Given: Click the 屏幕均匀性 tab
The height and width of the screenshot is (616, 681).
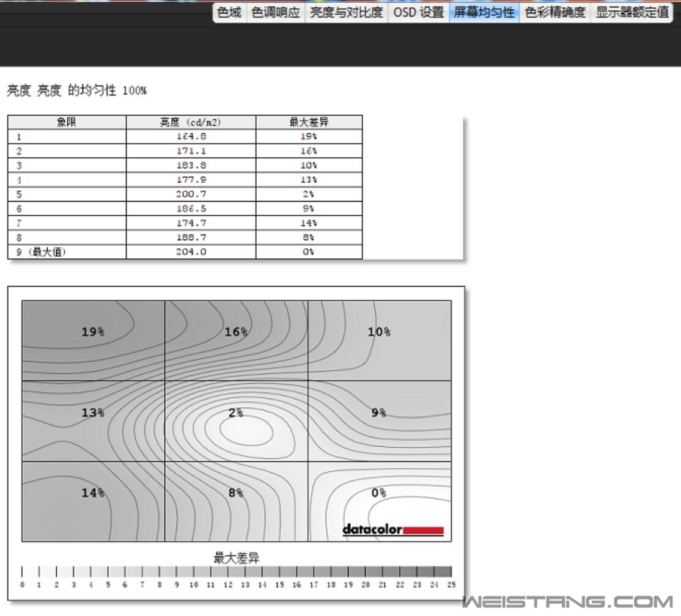Looking at the screenshot, I should pyautogui.click(x=484, y=13).
